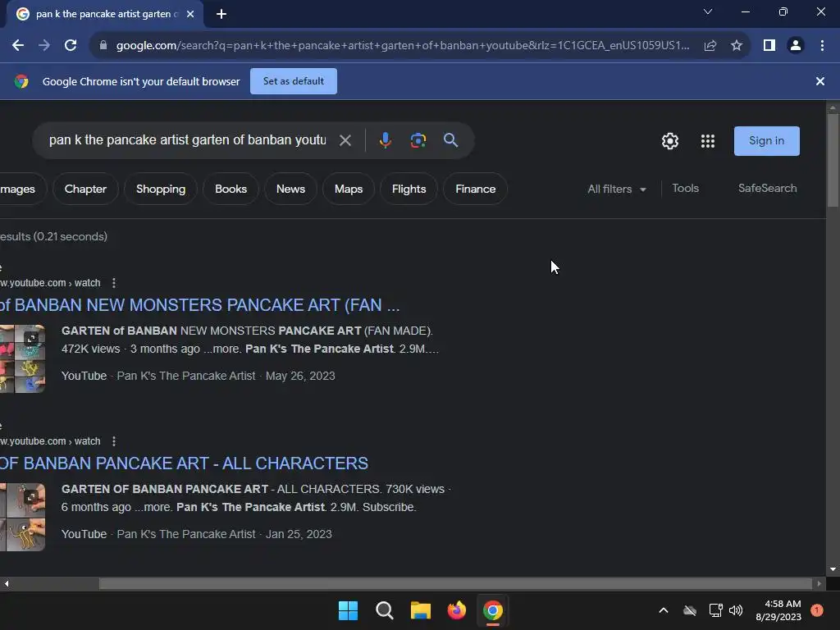
Task: Open a new browser tab
Action: pos(221,14)
